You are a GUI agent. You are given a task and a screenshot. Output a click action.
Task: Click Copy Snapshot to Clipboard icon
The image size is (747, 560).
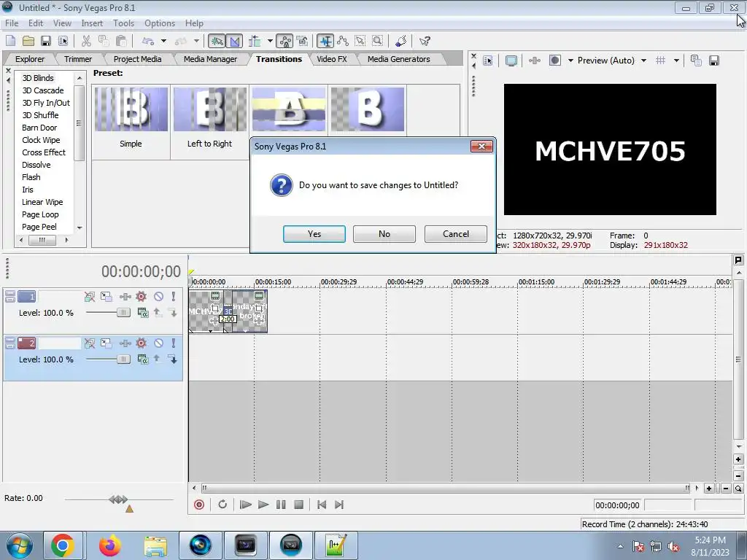[x=696, y=61]
